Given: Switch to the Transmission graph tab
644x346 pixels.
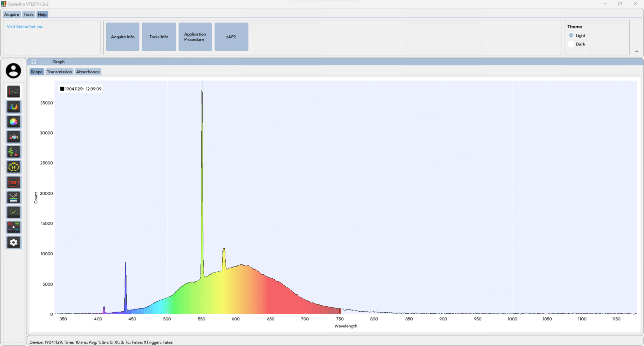Looking at the screenshot, I should (x=59, y=72).
